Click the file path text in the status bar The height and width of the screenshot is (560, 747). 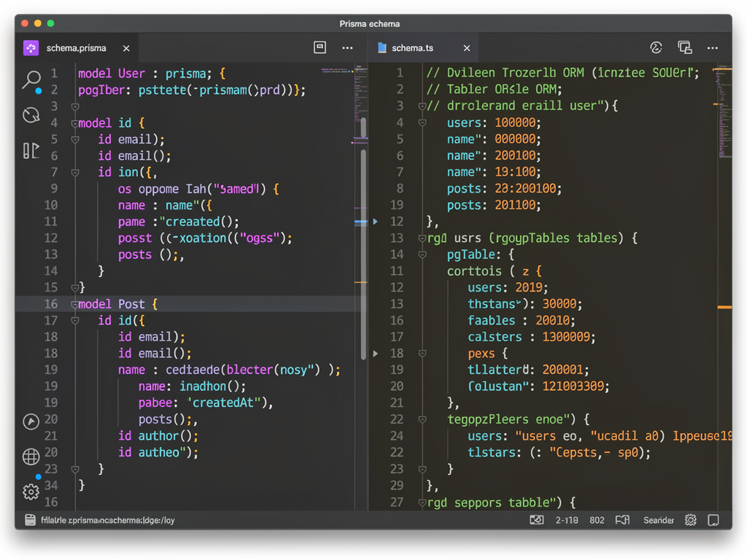click(x=108, y=520)
